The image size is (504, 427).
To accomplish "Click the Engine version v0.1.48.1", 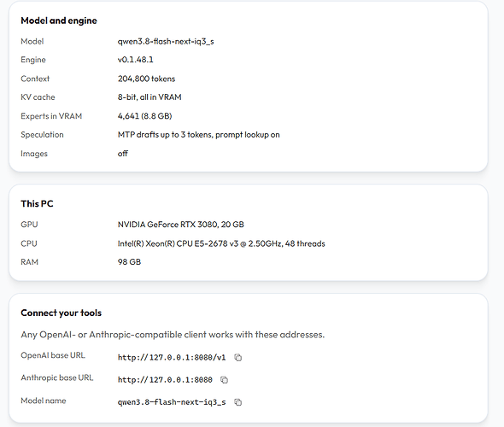I will pos(135,60).
